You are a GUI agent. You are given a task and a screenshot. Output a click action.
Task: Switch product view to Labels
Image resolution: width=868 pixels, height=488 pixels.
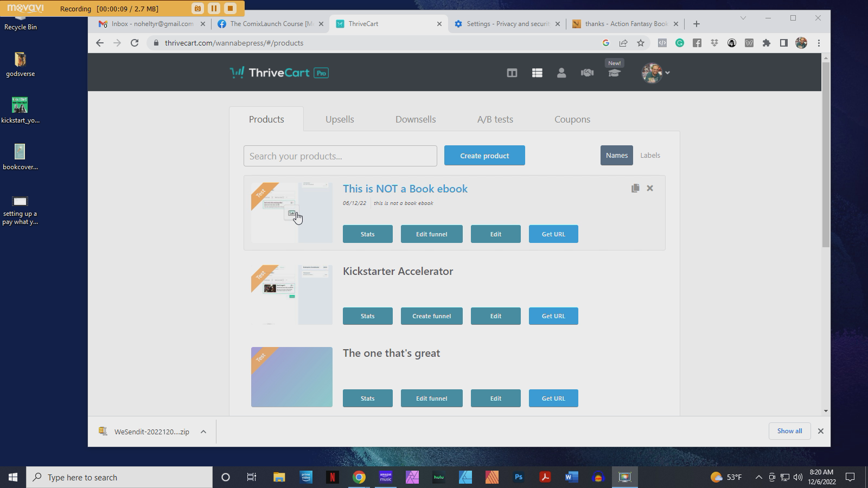(x=650, y=155)
